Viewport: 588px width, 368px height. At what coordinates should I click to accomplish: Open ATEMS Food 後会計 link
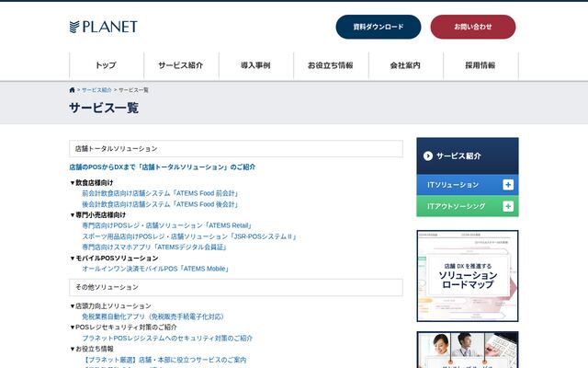pos(161,204)
